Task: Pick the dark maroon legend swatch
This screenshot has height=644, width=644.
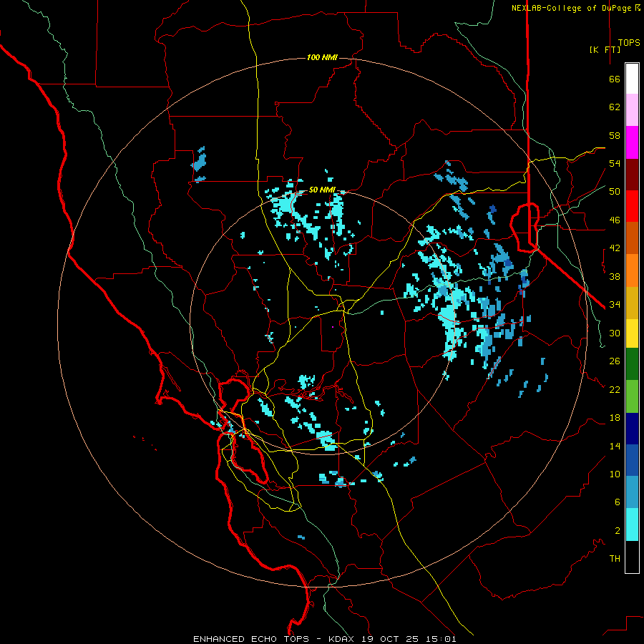Action: (x=632, y=175)
